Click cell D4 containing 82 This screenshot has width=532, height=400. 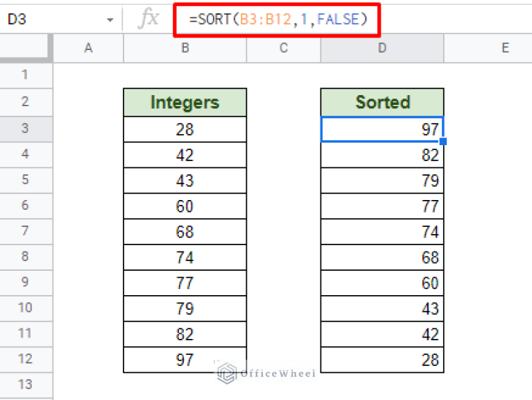click(x=382, y=155)
